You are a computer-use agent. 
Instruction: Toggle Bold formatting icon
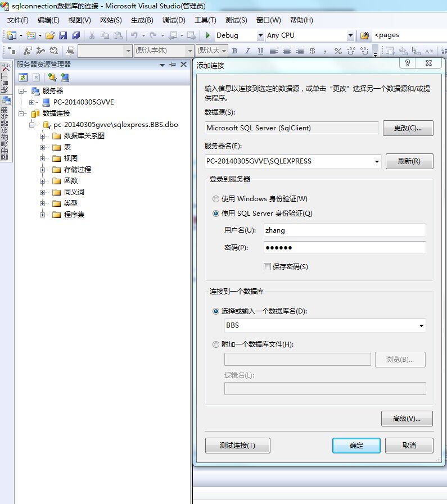(x=235, y=51)
